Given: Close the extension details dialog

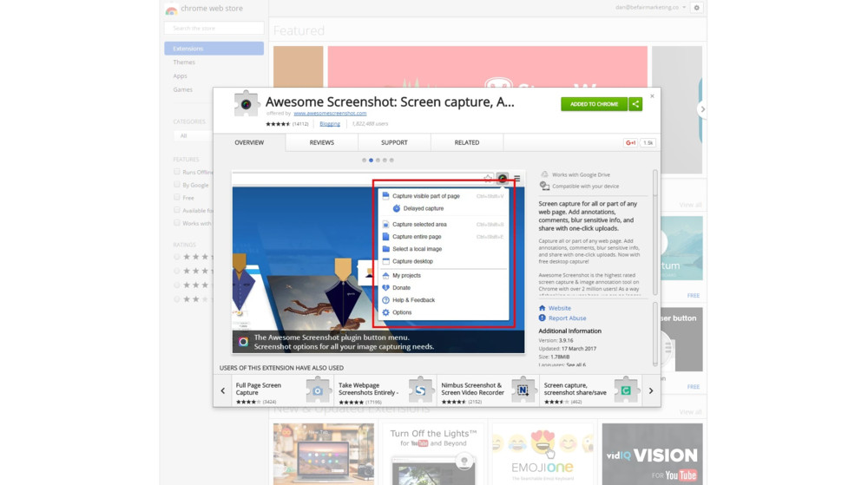Looking at the screenshot, I should click(x=652, y=96).
